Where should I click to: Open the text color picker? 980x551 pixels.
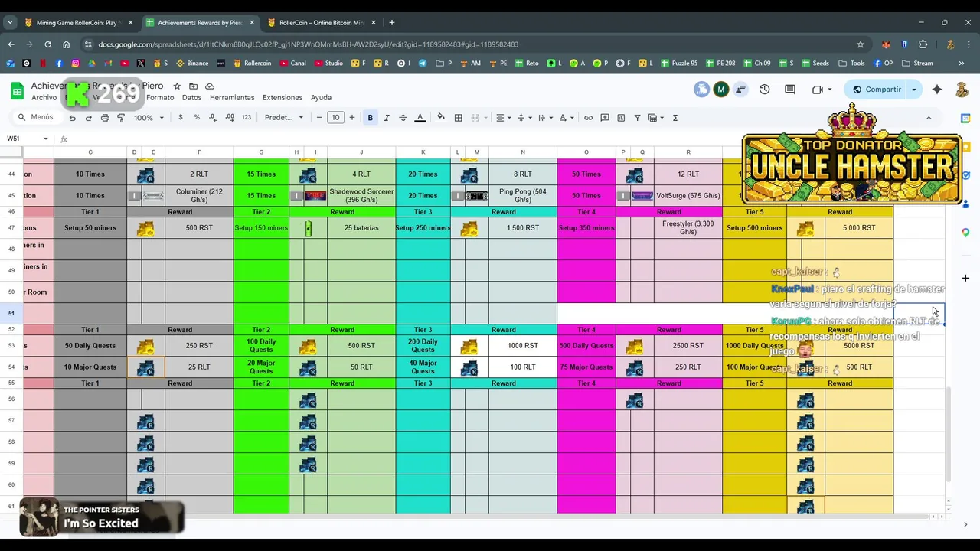420,118
